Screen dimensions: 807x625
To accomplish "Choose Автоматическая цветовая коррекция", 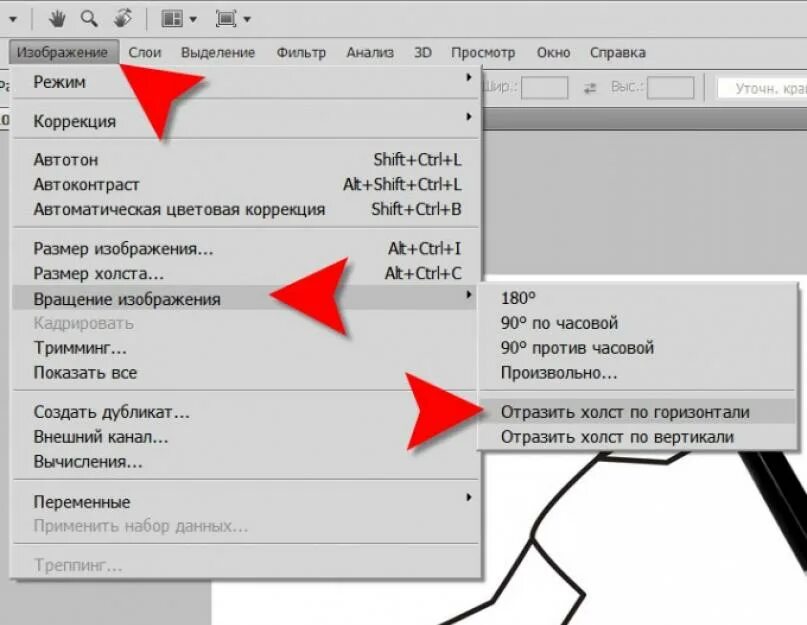I will point(246,210).
